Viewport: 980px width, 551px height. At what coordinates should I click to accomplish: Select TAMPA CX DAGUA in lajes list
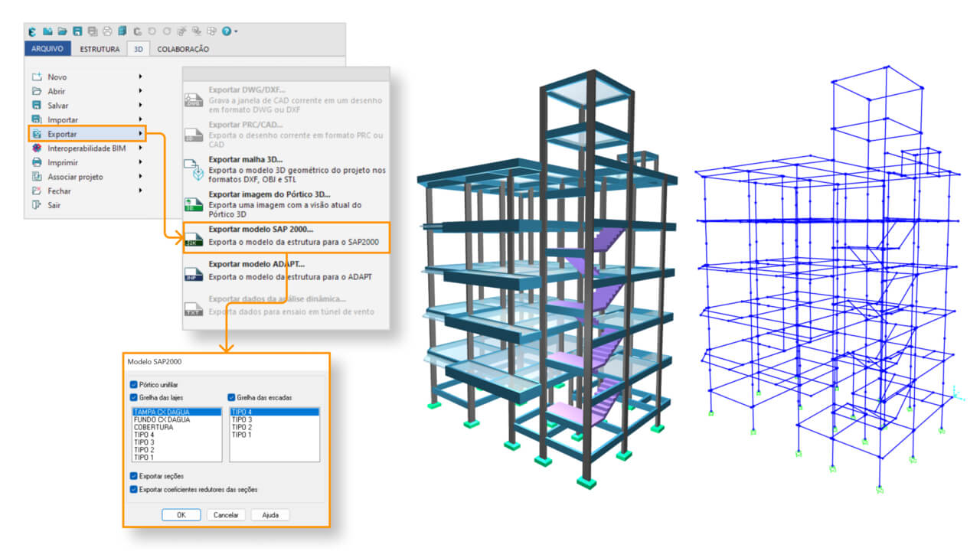click(x=177, y=412)
